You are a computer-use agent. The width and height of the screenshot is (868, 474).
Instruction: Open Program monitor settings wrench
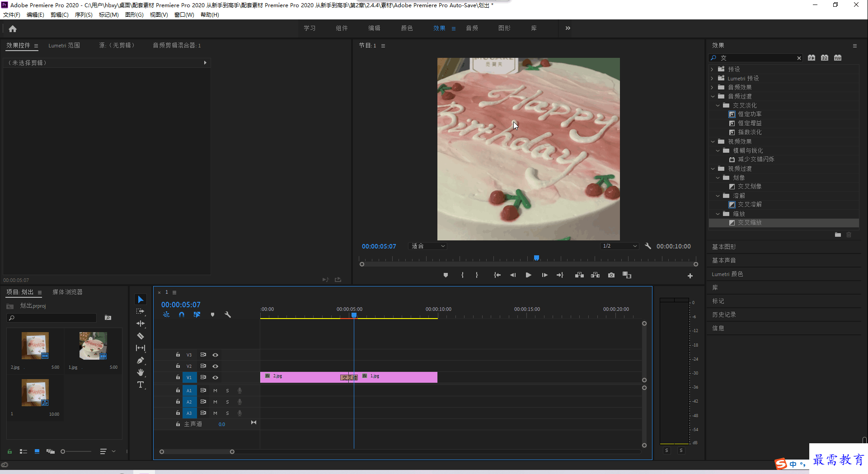pos(648,246)
